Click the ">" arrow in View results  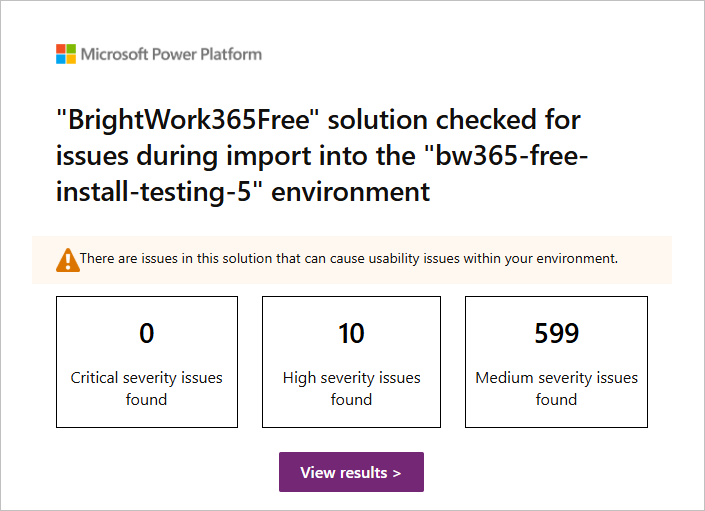point(397,473)
